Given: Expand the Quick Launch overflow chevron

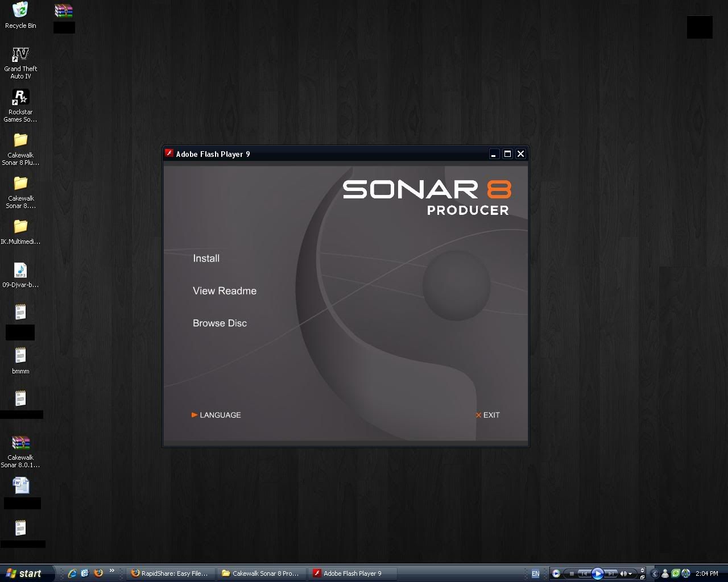Looking at the screenshot, I should [111, 571].
